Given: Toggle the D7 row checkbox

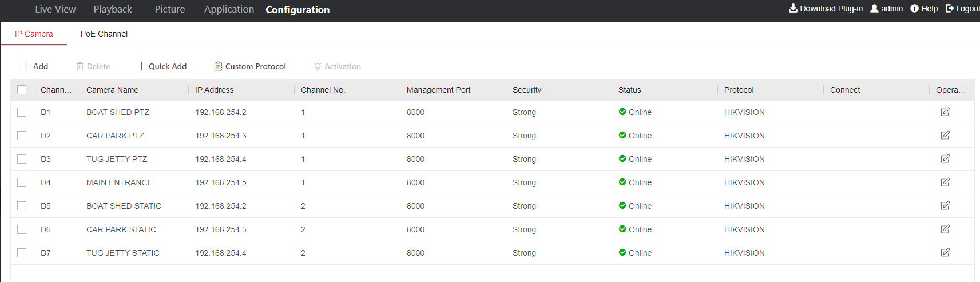Looking at the screenshot, I should click(x=22, y=253).
